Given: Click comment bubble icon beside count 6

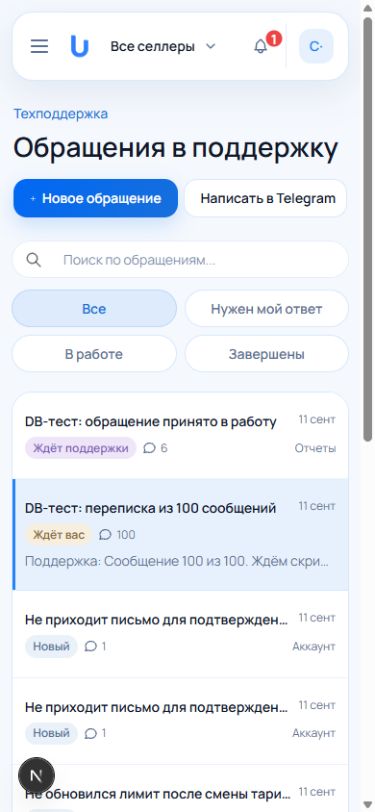Looking at the screenshot, I should tap(149, 448).
